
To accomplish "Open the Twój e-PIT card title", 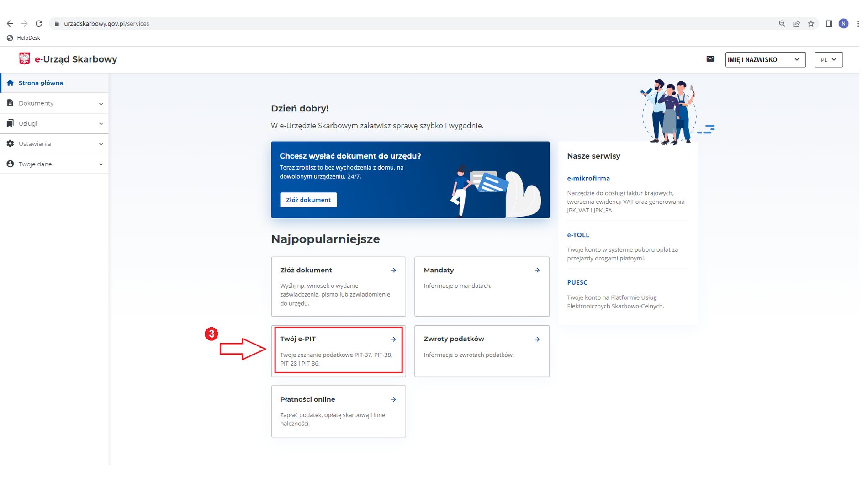I will 298,339.
